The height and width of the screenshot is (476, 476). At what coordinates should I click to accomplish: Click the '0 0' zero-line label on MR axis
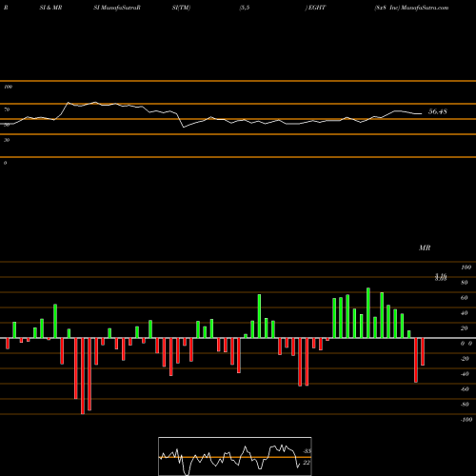466,344
